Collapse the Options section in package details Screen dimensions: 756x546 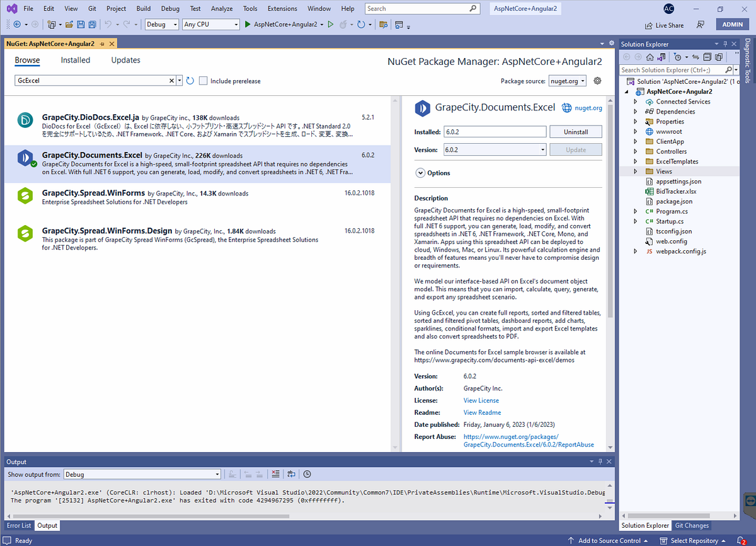[x=420, y=173]
